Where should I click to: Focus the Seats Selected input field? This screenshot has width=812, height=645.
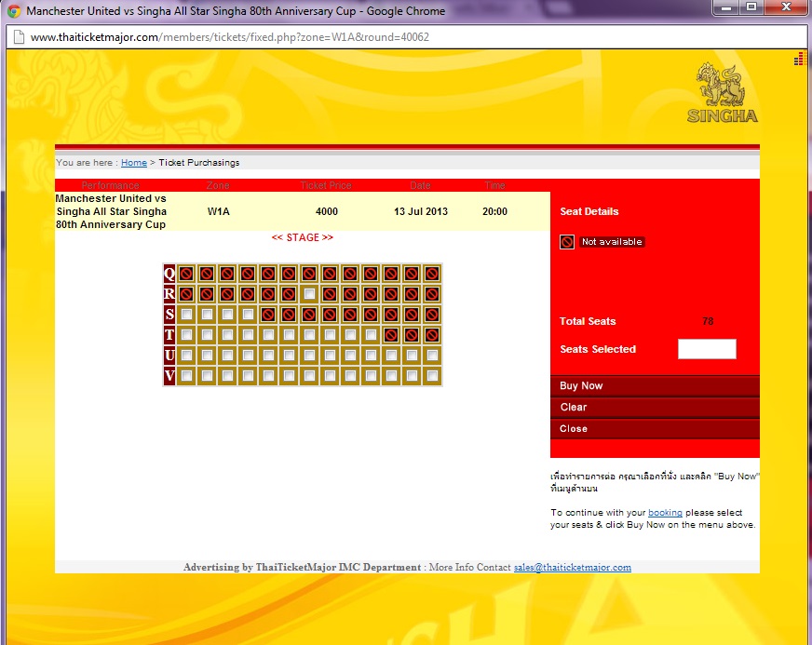[x=707, y=349]
